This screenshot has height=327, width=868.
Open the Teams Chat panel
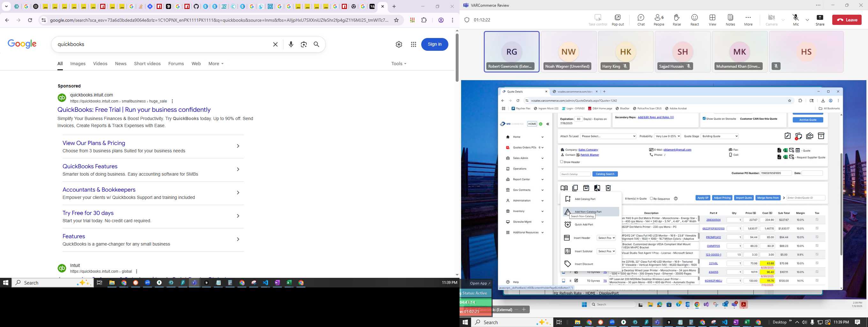point(641,20)
